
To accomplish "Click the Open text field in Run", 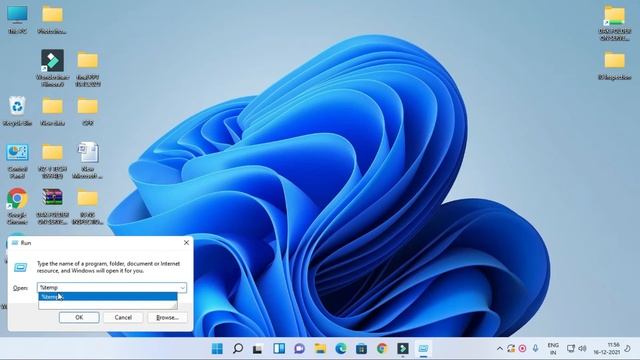I will point(108,287).
